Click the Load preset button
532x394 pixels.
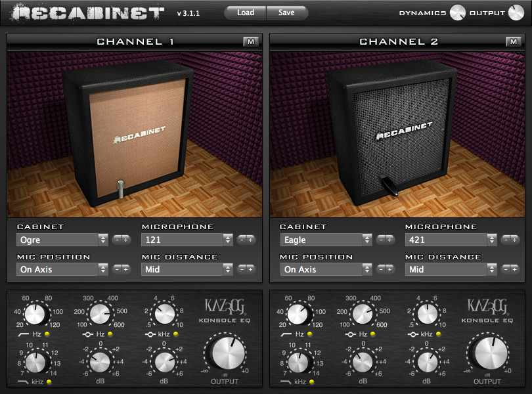coord(245,12)
